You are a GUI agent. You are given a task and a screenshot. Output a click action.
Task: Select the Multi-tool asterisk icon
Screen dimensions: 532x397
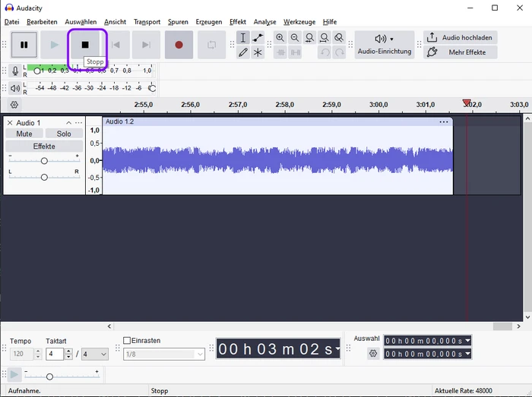click(x=258, y=52)
